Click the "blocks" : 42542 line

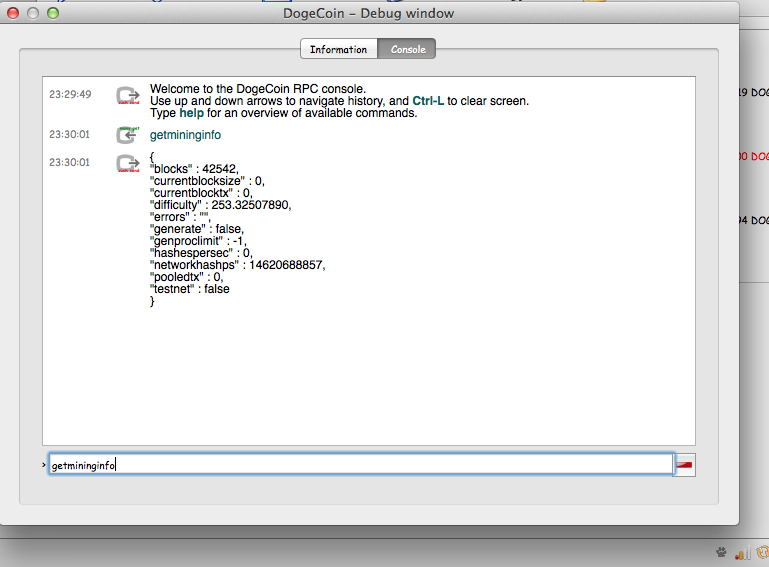point(194,169)
